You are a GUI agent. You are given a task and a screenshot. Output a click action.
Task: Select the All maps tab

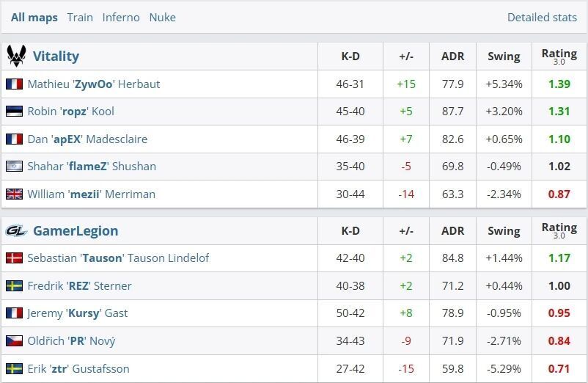34,17
